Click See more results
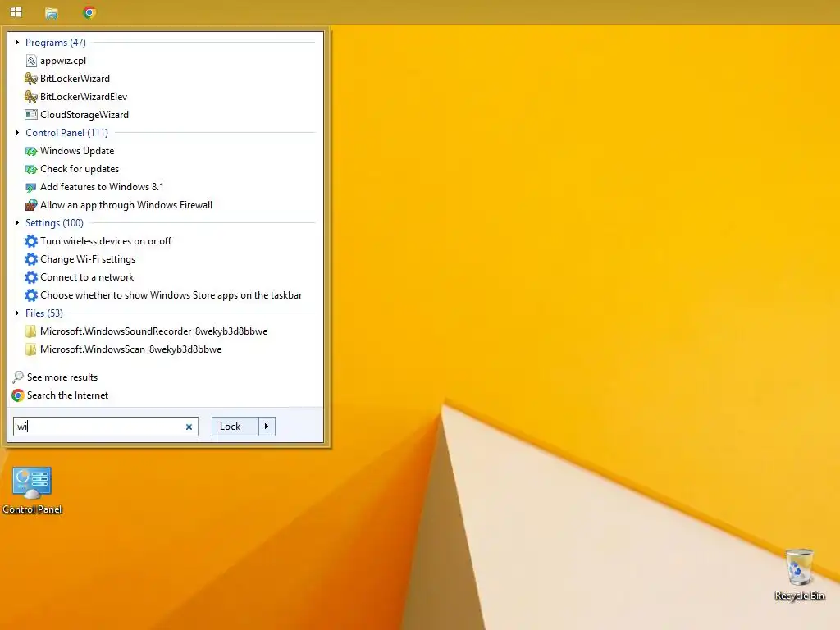Image resolution: width=840 pixels, height=630 pixels. [62, 377]
